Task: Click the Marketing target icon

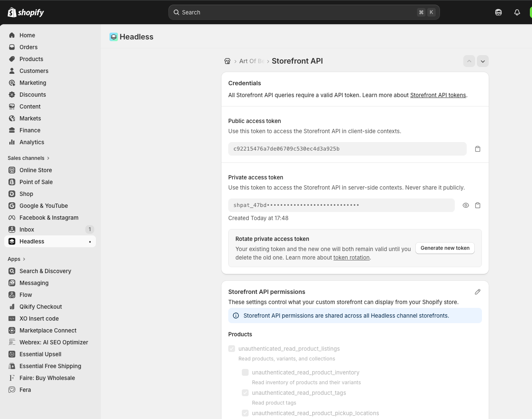Action: pos(12,83)
